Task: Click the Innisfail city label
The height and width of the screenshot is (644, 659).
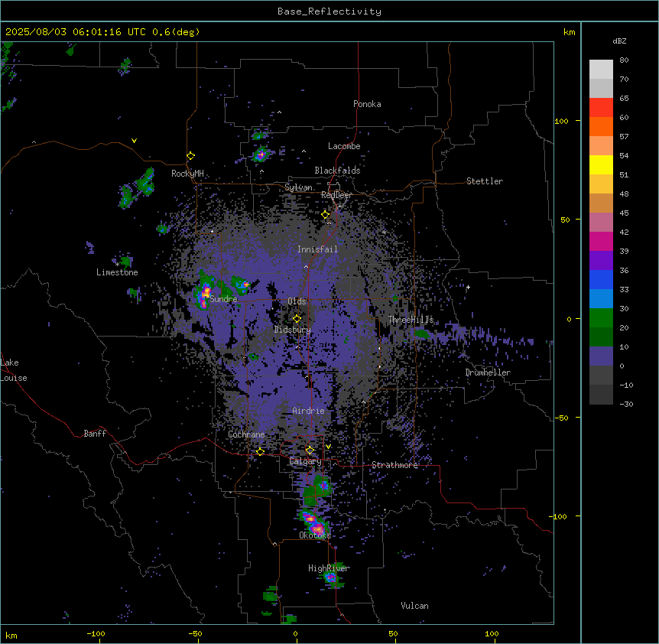Action: [x=317, y=249]
